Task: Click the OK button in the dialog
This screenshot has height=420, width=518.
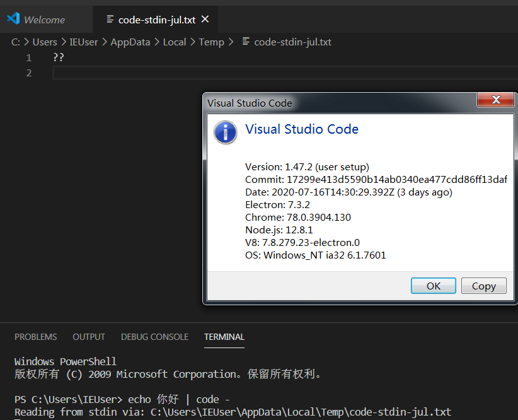Action: pyautogui.click(x=433, y=285)
